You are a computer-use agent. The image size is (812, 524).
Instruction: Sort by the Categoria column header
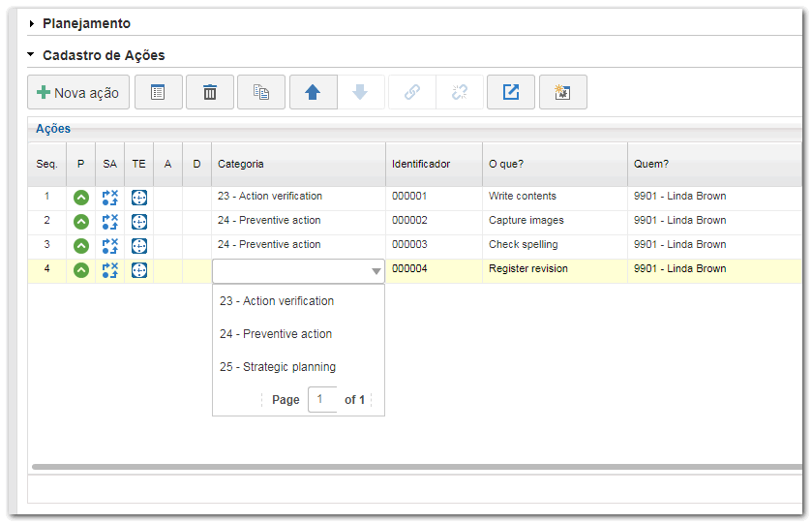(298, 164)
